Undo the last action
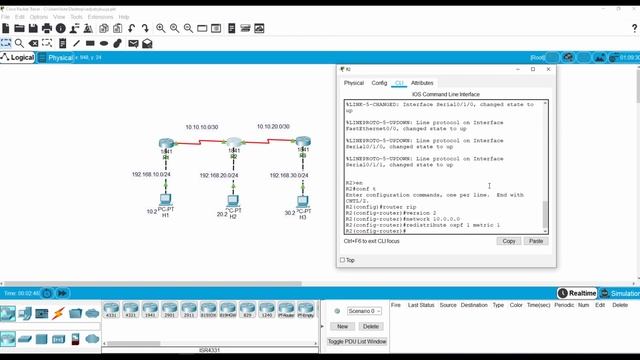The image size is (640, 360). click(131, 28)
